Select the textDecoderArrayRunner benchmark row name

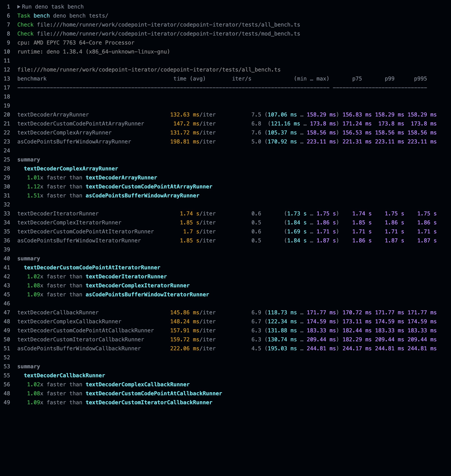[53, 114]
